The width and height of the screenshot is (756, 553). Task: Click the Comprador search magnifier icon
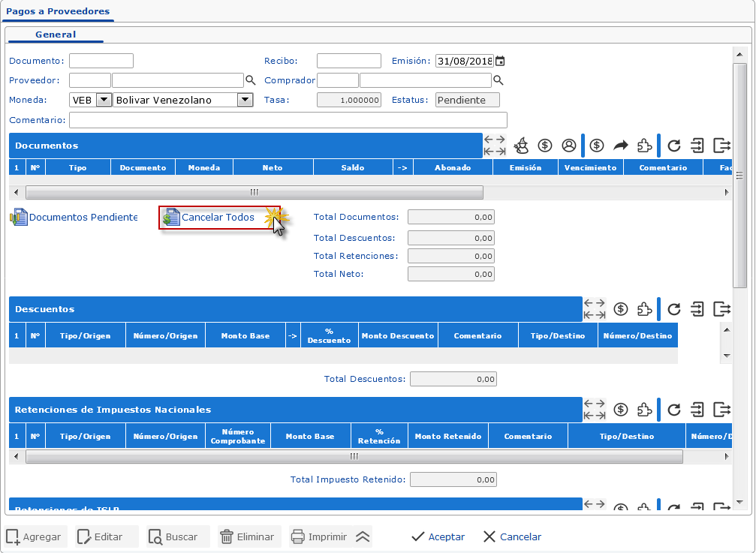coord(498,80)
